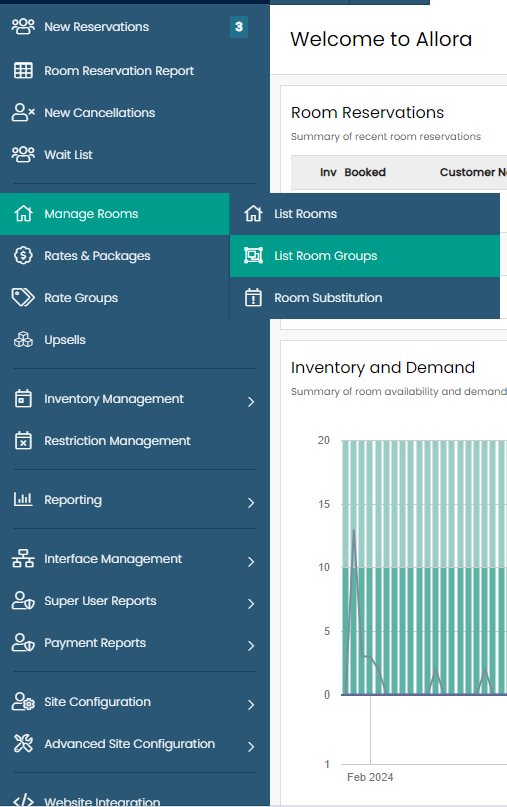507x807 pixels.
Task: Click the Room Reservations heading
Action: (x=368, y=112)
